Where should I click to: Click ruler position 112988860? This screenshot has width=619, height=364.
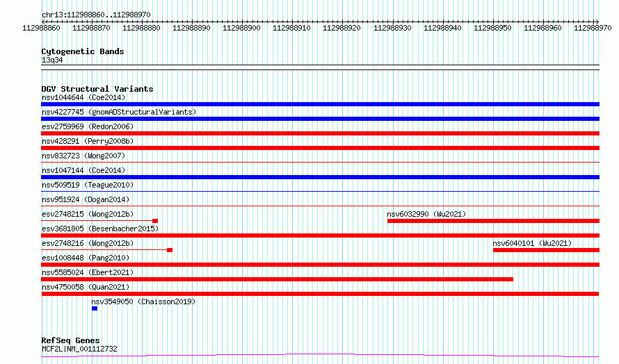[41, 28]
